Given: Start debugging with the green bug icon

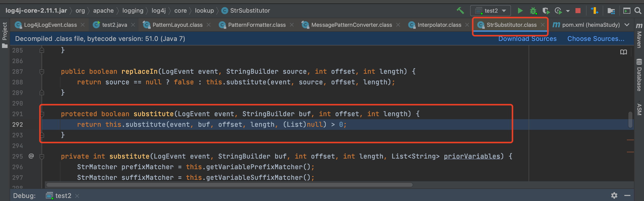Looking at the screenshot, I should [x=533, y=11].
